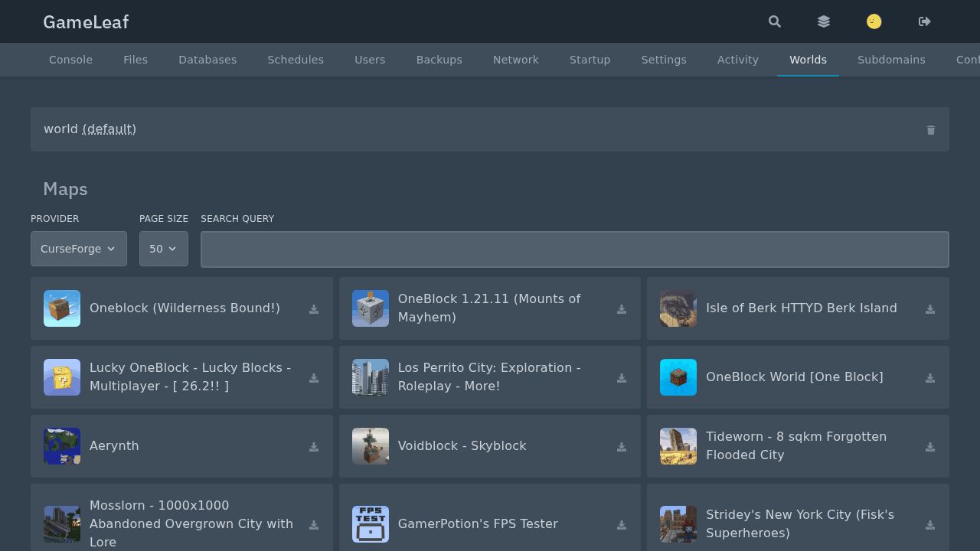Click the Isle of Berk map thumbnail

(x=678, y=308)
